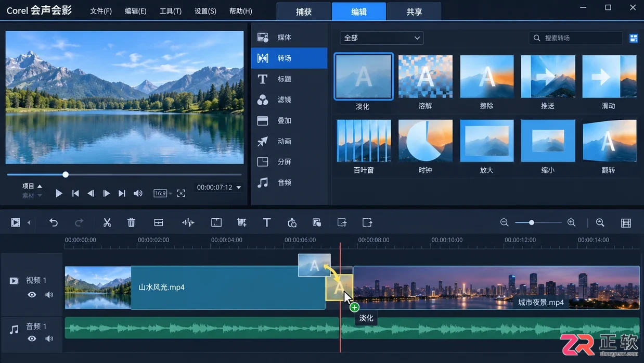
Task: Open the 动画 animation category
Action: tap(289, 141)
